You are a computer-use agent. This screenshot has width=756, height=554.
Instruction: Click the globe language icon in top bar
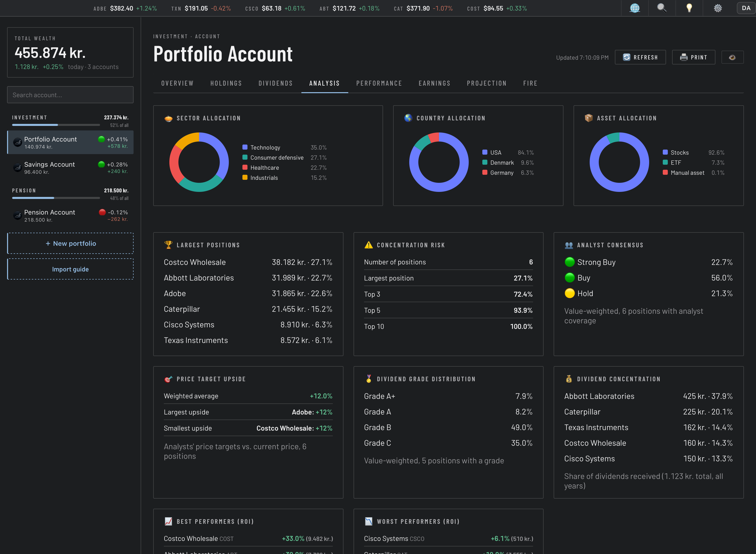point(635,8)
